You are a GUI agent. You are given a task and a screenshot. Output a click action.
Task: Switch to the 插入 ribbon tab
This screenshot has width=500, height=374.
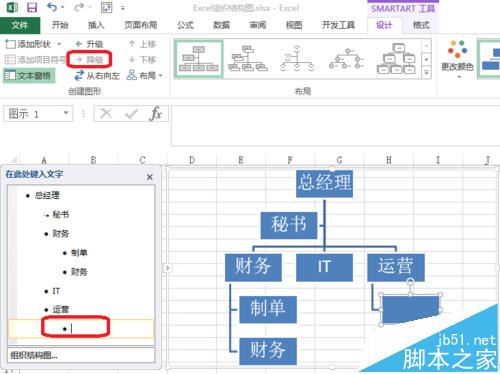96,25
